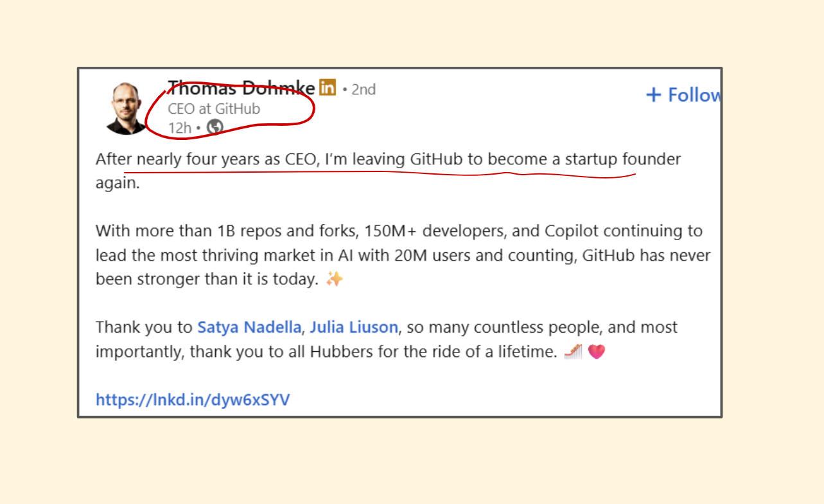
Task: Click the rising chart emoji
Action: 573,352
